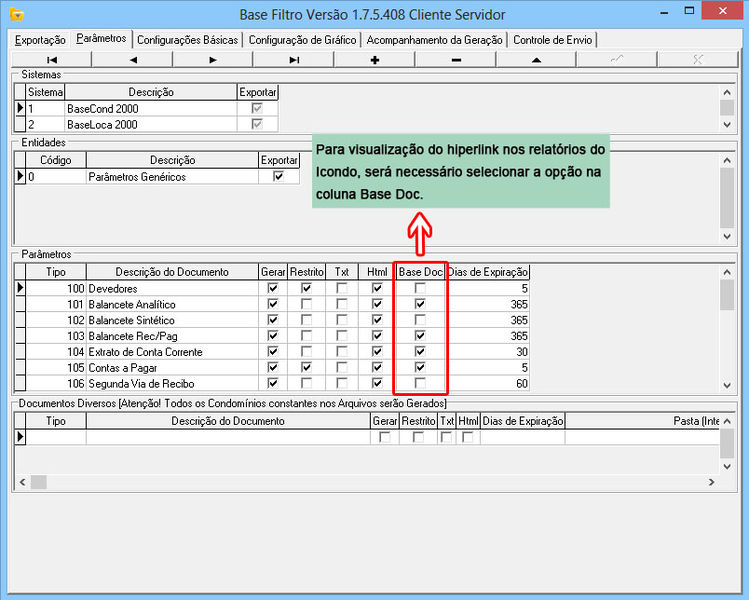Switch to Controle de Envio tab
Image resolution: width=749 pixels, height=600 pixels.
553,40
